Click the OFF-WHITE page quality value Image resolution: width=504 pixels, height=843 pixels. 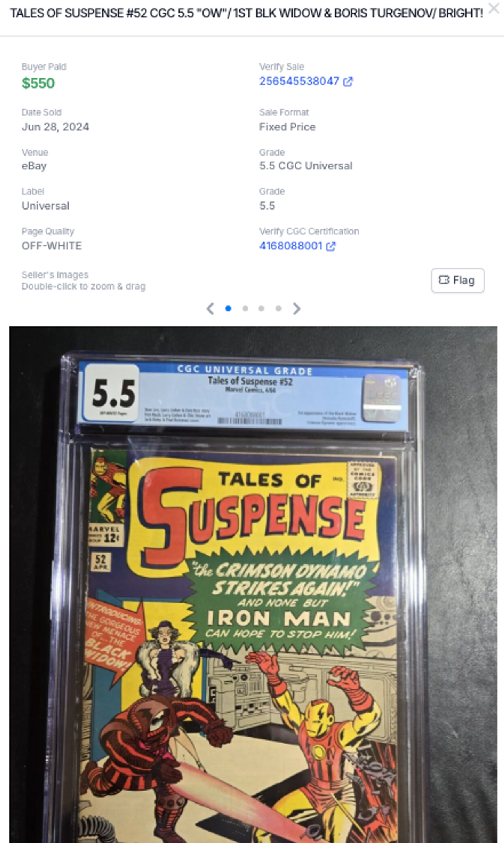[52, 246]
